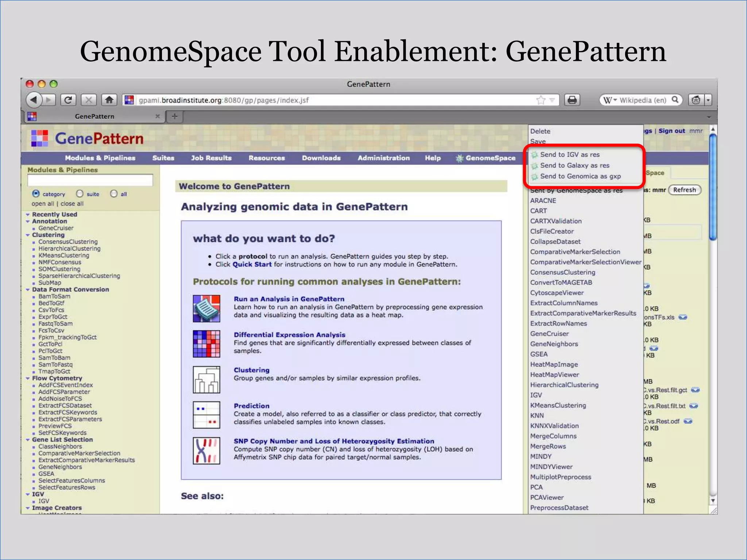Click the page vertical scrollbar thumb
This screenshot has width=747, height=560.
click(713, 187)
